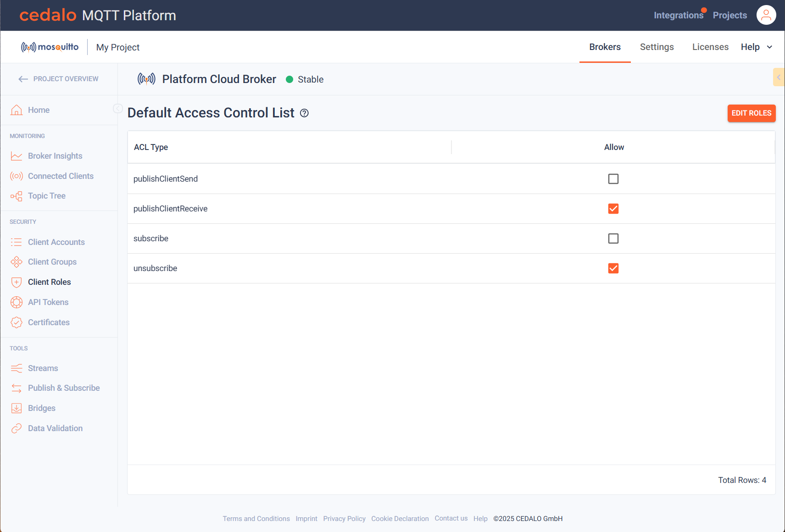Open the Imprint link
Image resolution: width=785 pixels, height=532 pixels.
click(x=306, y=519)
